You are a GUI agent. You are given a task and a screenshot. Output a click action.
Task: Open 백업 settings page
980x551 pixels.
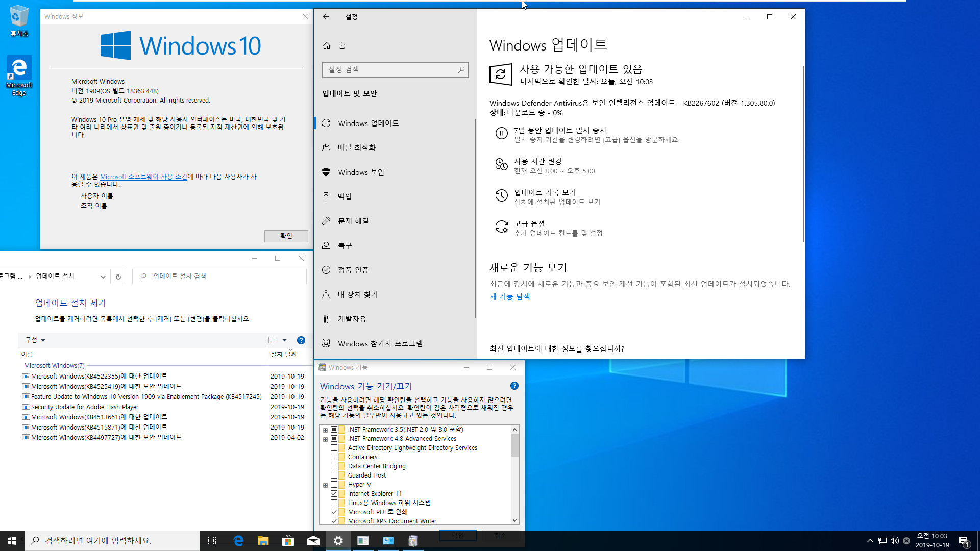(395, 197)
